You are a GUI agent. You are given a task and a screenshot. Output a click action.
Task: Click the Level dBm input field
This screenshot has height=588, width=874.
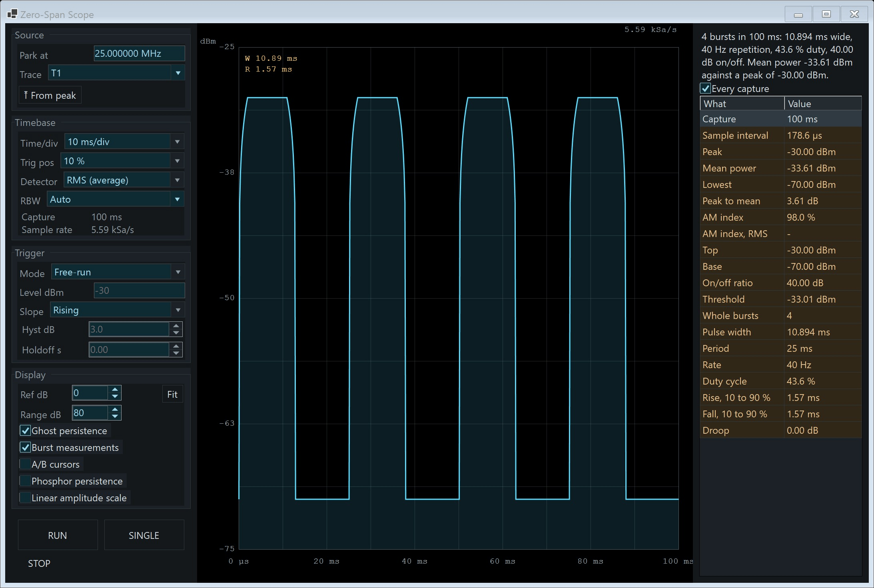pyautogui.click(x=139, y=291)
